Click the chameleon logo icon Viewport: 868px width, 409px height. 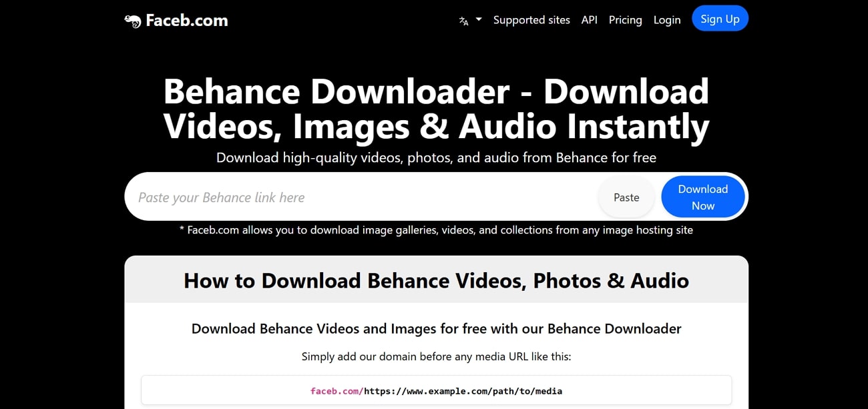pyautogui.click(x=133, y=20)
